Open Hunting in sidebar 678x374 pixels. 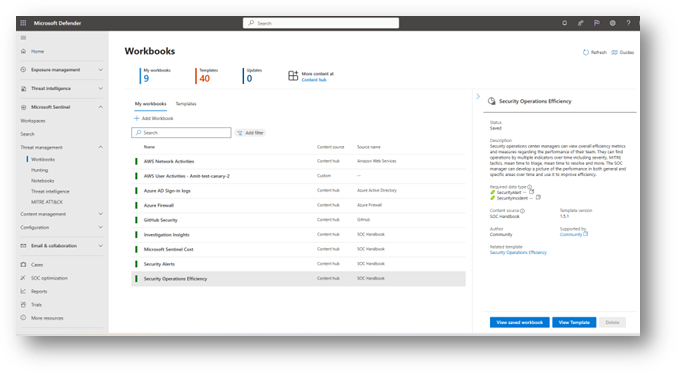tap(39, 170)
